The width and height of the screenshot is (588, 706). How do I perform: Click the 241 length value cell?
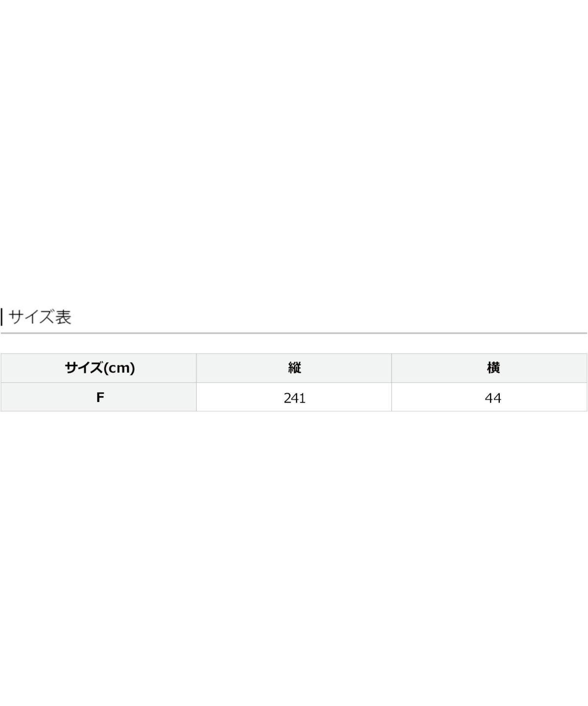[294, 398]
